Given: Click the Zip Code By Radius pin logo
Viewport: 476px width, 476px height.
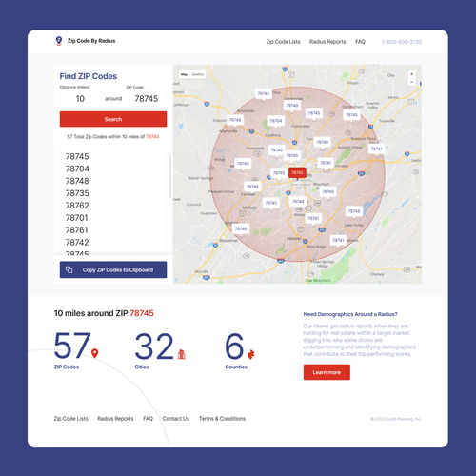Looking at the screenshot, I should coord(59,41).
